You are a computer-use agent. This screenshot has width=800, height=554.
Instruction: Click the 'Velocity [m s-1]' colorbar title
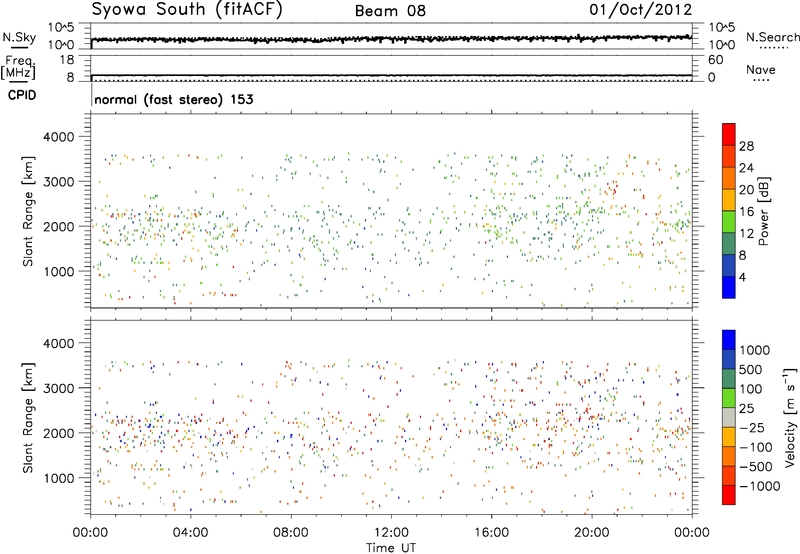pos(790,417)
